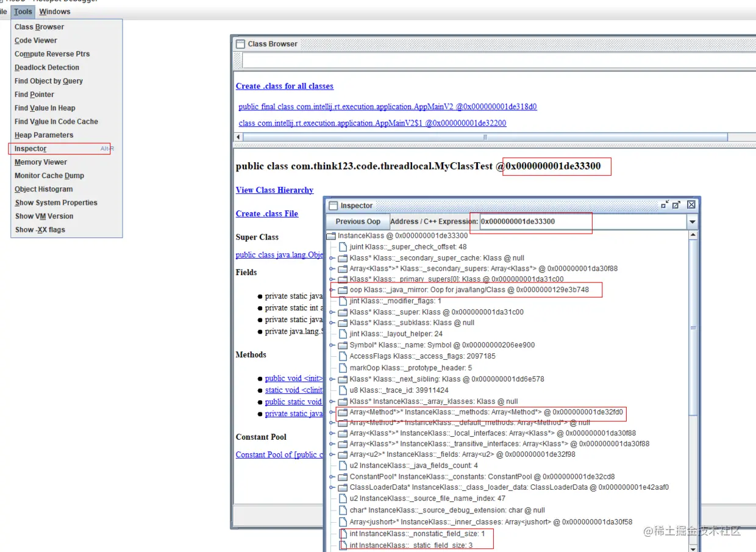The width and height of the screenshot is (756, 552).
Task: Follow the Create .class File link
Action: [x=267, y=213]
